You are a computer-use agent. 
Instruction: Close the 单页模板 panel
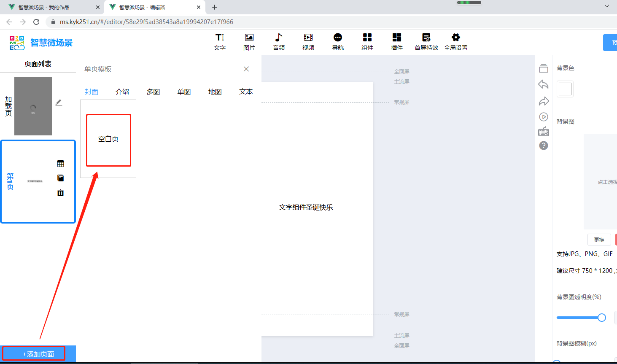coord(246,69)
